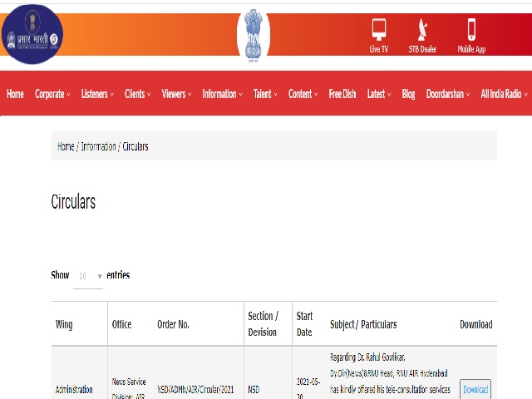
Task: Click the national emblem of India
Action: click(x=254, y=36)
